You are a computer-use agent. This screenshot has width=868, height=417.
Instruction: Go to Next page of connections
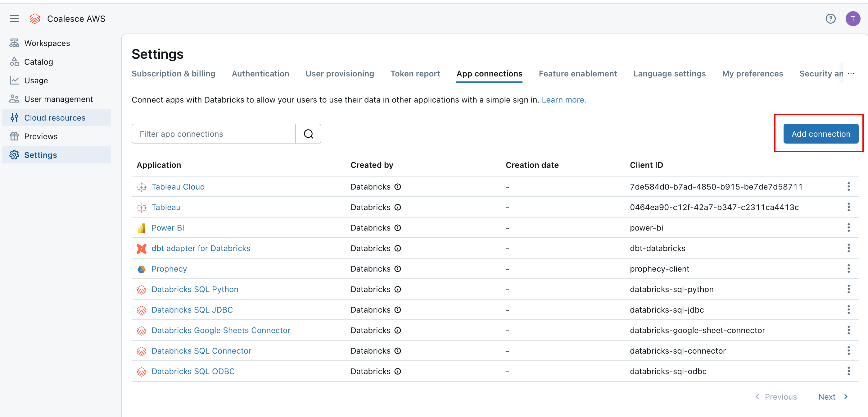832,397
